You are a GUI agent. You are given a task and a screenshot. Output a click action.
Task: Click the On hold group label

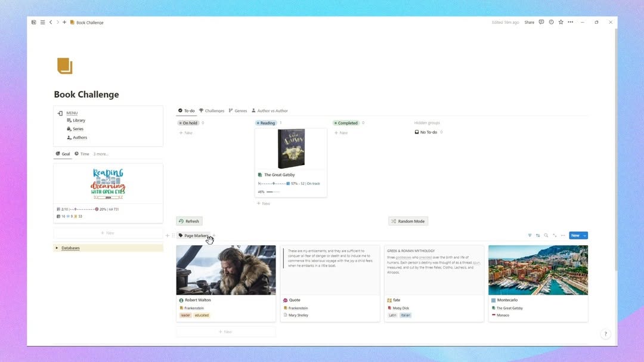tap(188, 123)
